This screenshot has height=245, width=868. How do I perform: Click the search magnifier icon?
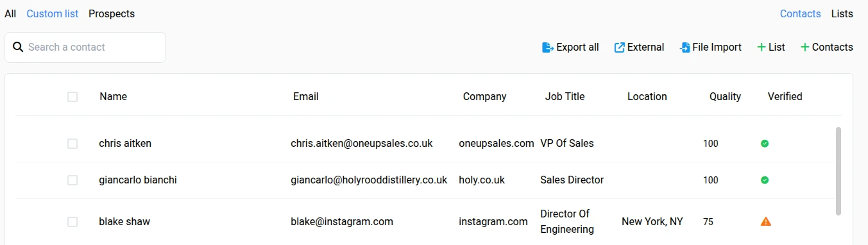pyautogui.click(x=18, y=47)
